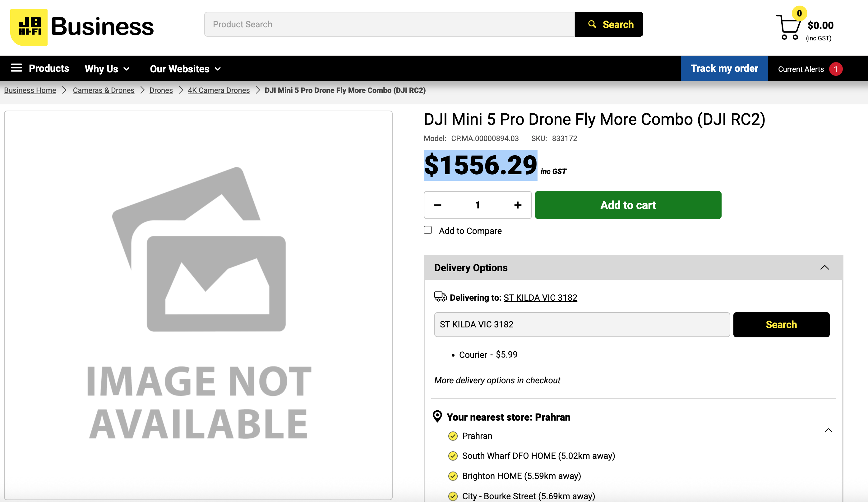
Task: Click Brighton HOME availability check icon
Action: (x=453, y=476)
